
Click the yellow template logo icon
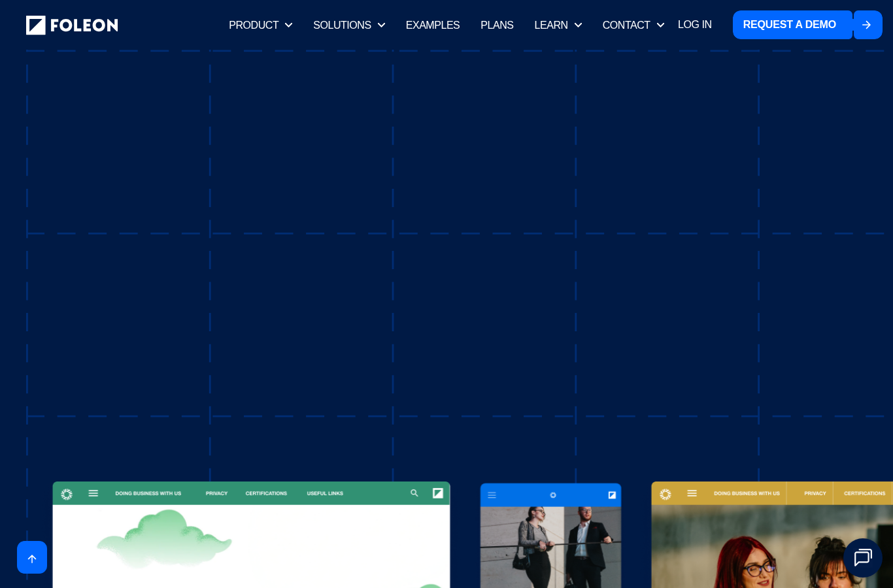(666, 494)
